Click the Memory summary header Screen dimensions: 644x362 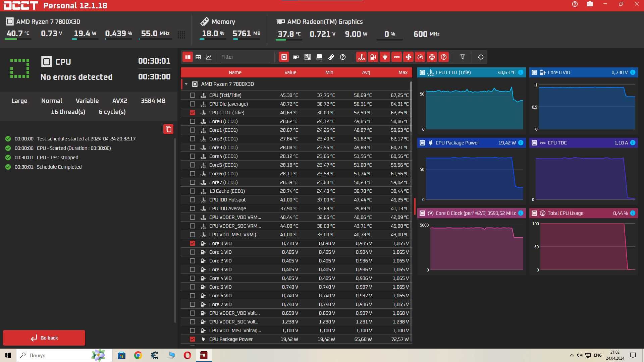point(218,22)
